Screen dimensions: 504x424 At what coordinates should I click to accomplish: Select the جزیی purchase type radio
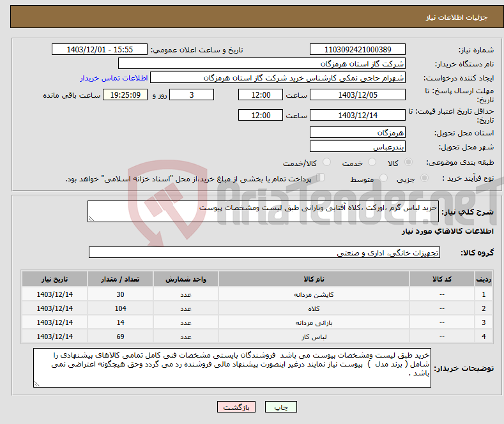click(x=424, y=178)
